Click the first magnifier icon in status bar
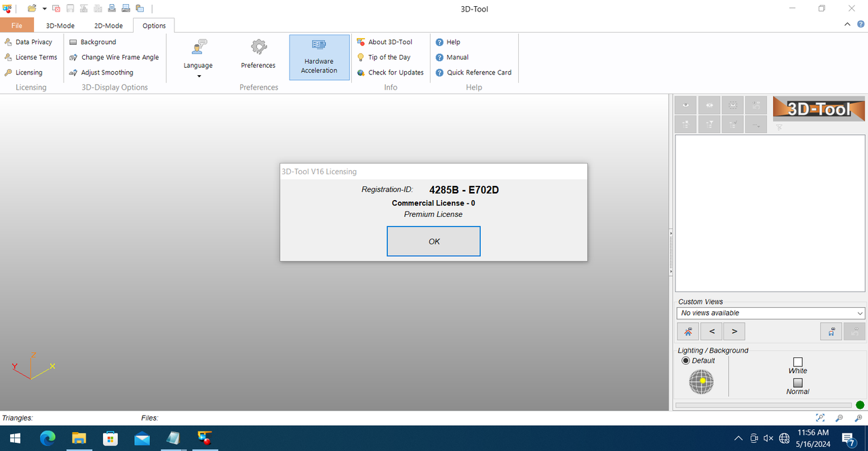Image resolution: width=868 pixels, height=451 pixels. pos(840,418)
